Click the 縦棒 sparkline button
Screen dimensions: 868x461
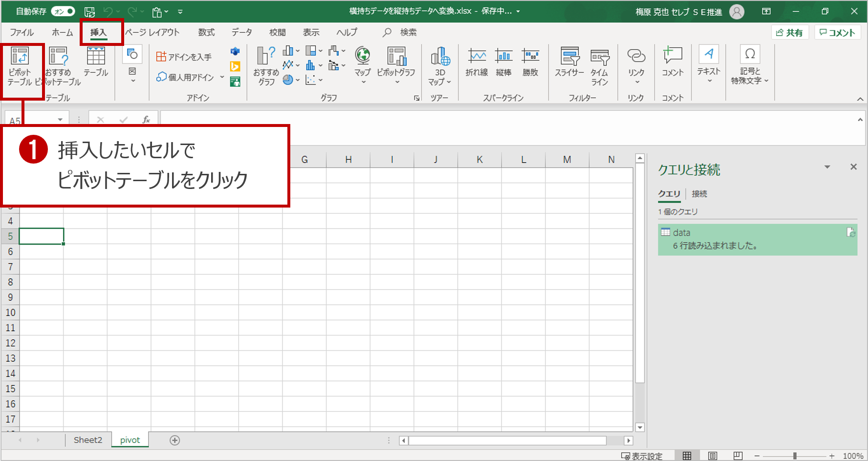click(x=503, y=62)
